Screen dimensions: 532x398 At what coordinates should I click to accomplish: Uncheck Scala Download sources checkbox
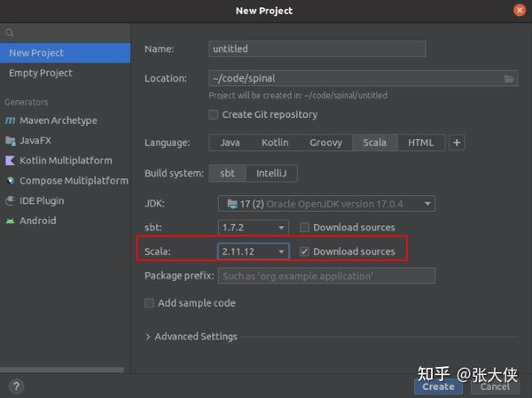tap(304, 252)
